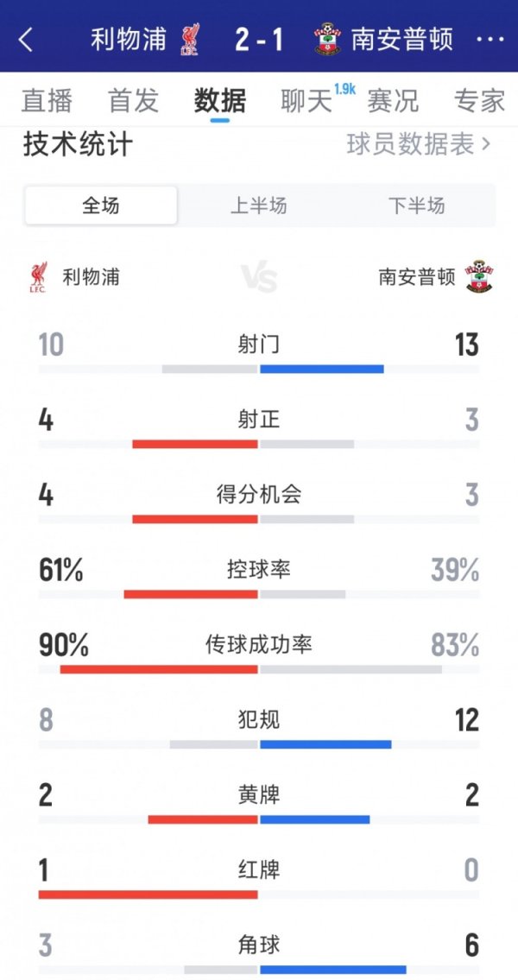Switch to the 直播 tab
The height and width of the screenshot is (980, 518).
[x=47, y=100]
